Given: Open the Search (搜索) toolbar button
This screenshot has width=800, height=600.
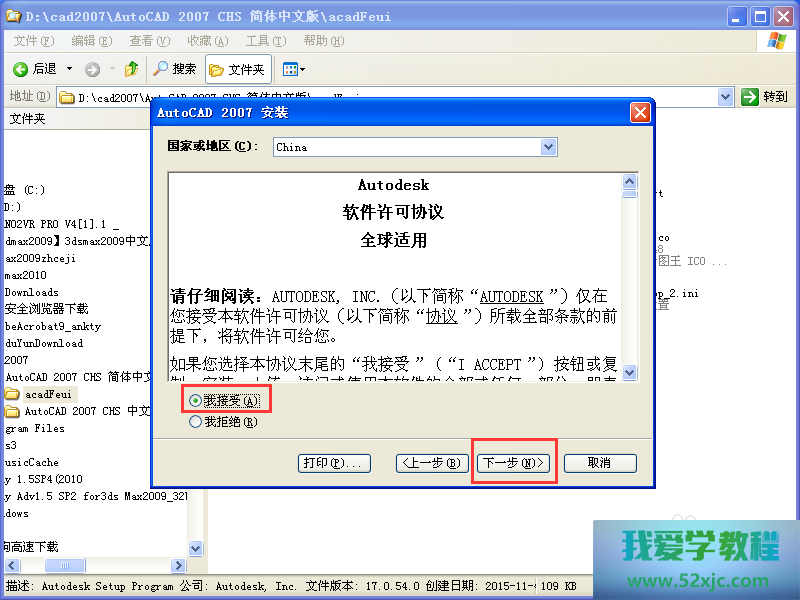Looking at the screenshot, I should (175, 69).
